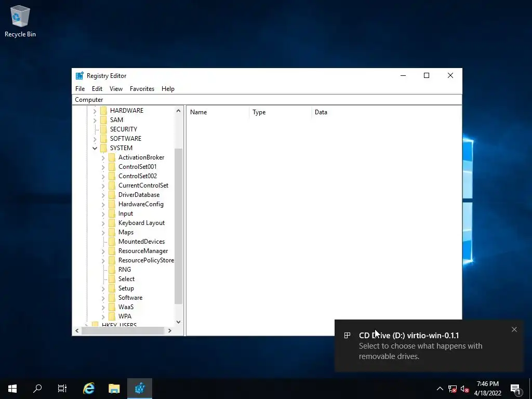Select the Select key

(x=126, y=279)
